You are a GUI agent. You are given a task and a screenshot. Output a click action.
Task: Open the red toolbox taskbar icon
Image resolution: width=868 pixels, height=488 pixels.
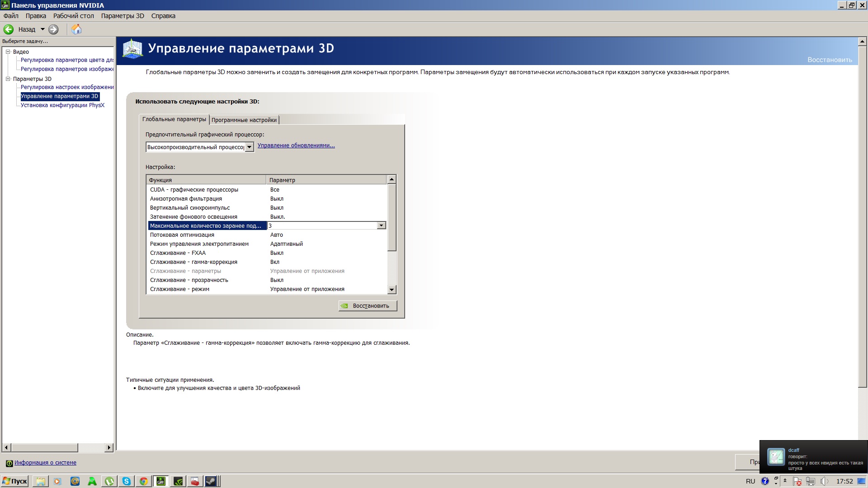(x=195, y=481)
